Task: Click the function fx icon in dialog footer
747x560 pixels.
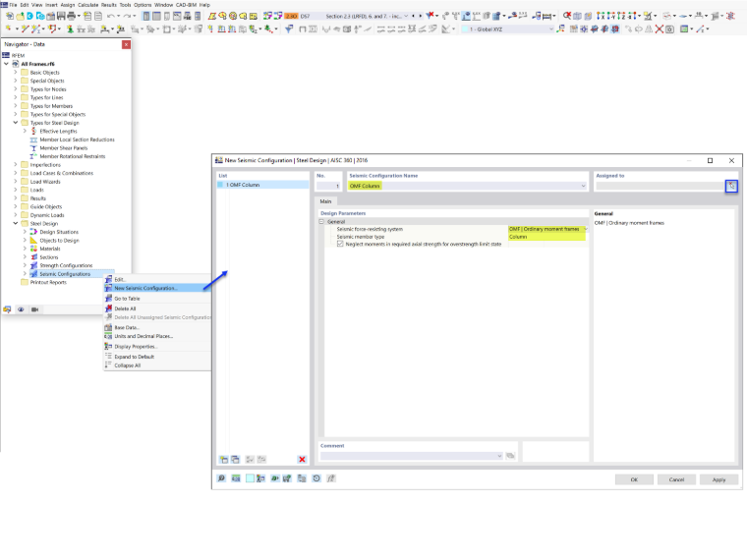Action: tap(331, 478)
